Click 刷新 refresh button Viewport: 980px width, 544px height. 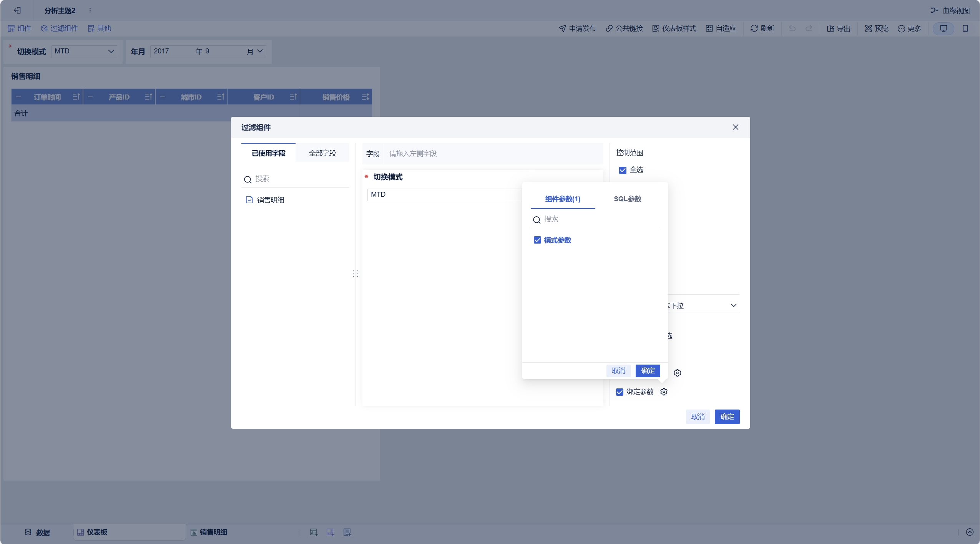[762, 28]
